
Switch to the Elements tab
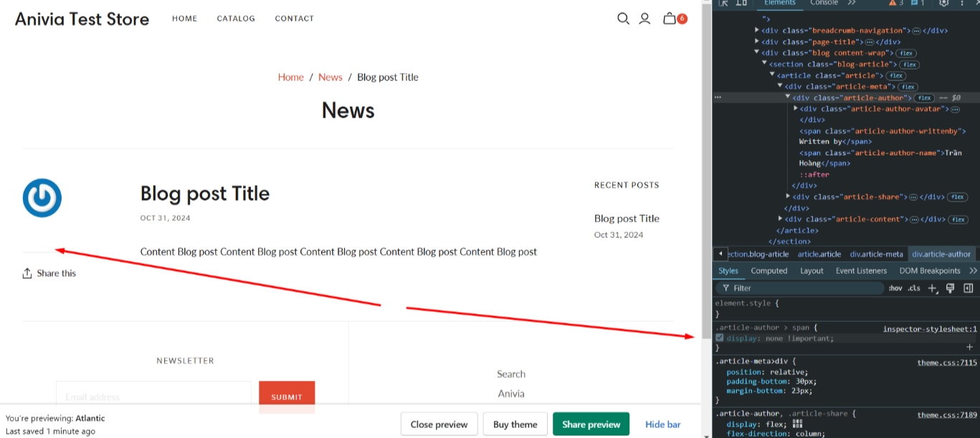click(x=780, y=3)
